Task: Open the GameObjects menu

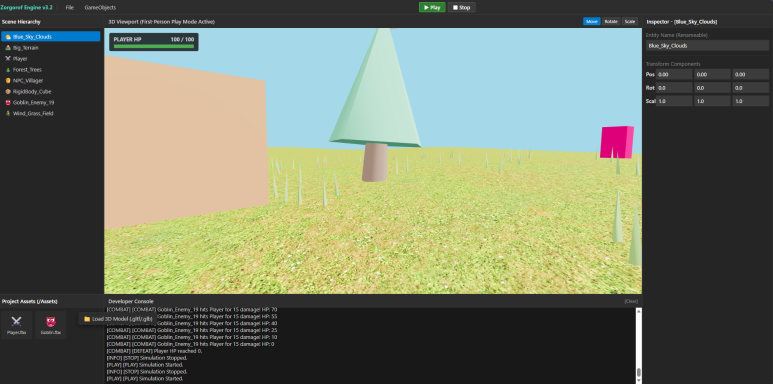Action: tap(100, 7)
